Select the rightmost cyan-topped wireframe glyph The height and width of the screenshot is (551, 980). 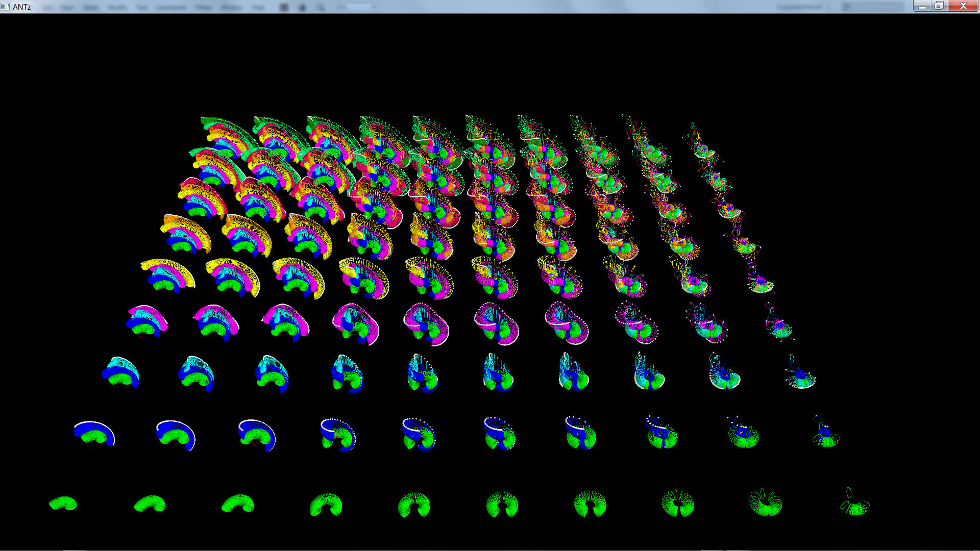click(800, 375)
